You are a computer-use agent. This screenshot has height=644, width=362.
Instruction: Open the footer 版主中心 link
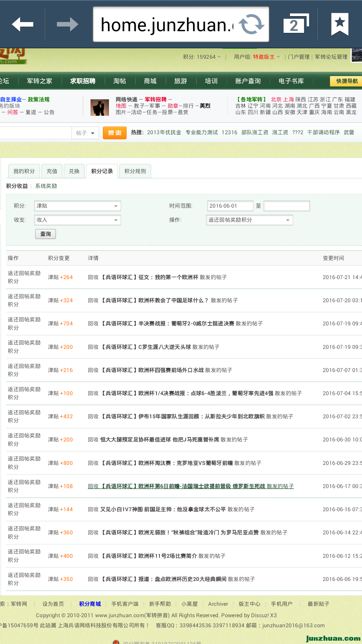pyautogui.click(x=249, y=604)
